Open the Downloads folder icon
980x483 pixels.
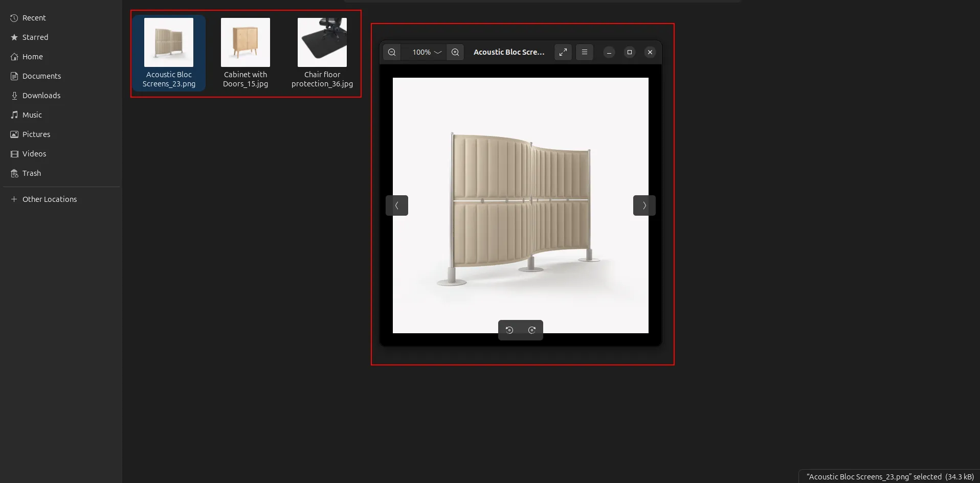pyautogui.click(x=13, y=96)
